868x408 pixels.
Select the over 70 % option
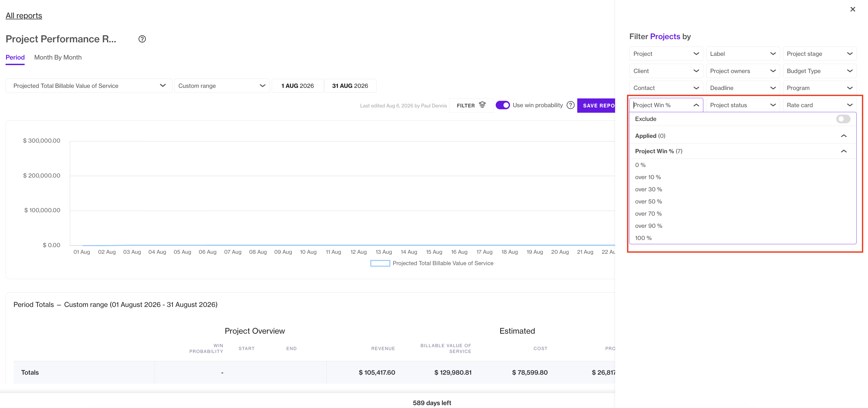743,214
